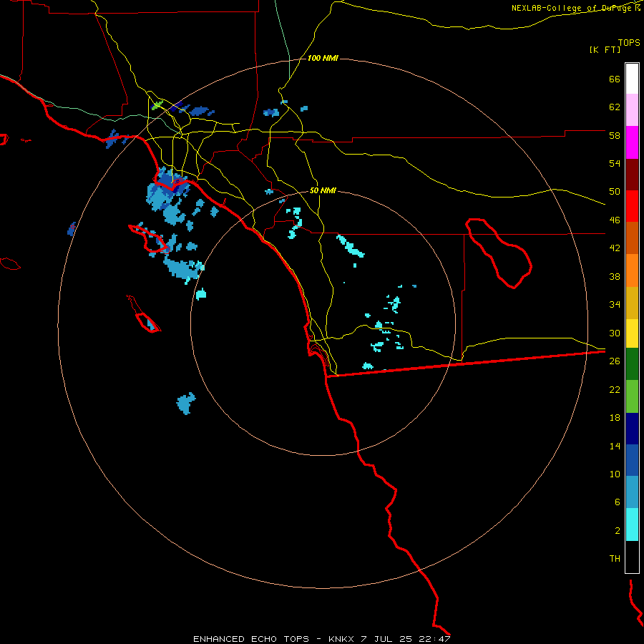The height and width of the screenshot is (644, 644).
Task: Click the navy blue scale swatch
Action: [x=632, y=429]
